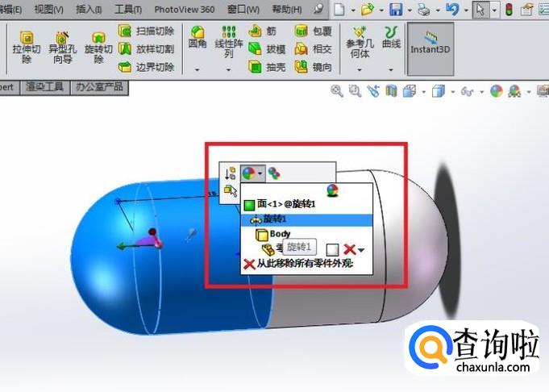
Task: Select the Revolved Cut (旋转切除) tool
Action: 98,48
